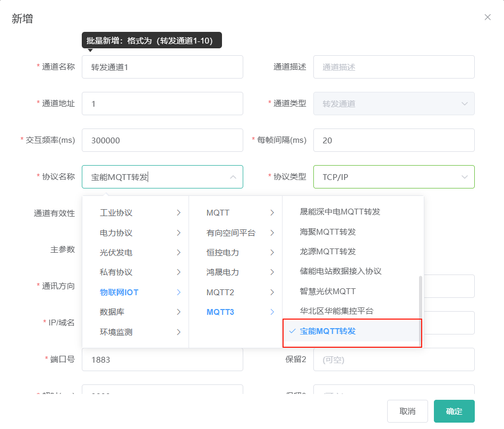This screenshot has width=504, height=429.
Task: Expand the 环境监测 submenu arrow
Action: pyautogui.click(x=178, y=332)
